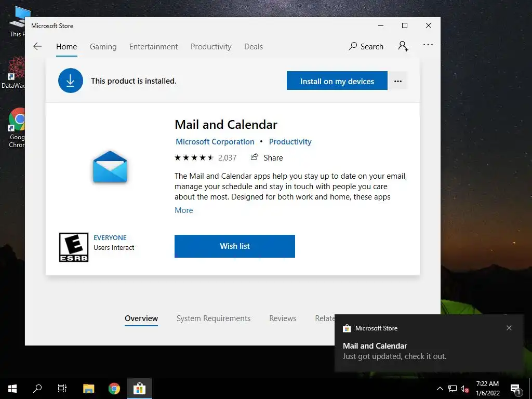
Task: Show hidden system tray icons
Action: (x=440, y=389)
